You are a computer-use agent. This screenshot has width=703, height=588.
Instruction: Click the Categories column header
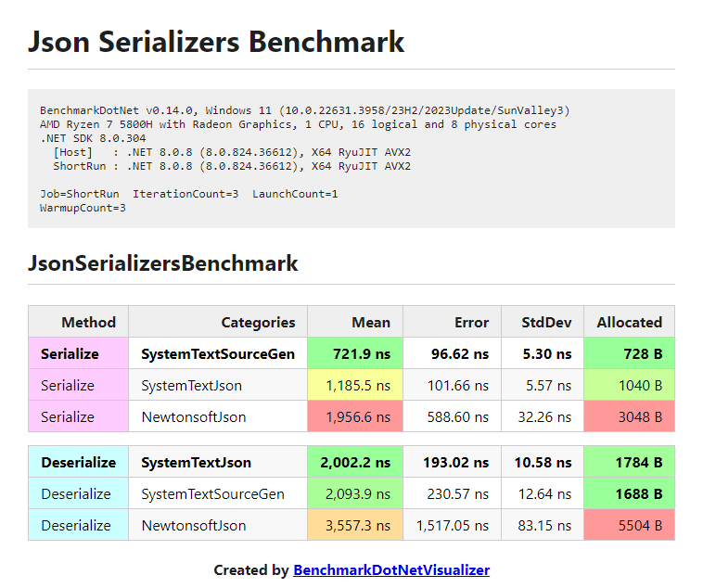pos(218,322)
